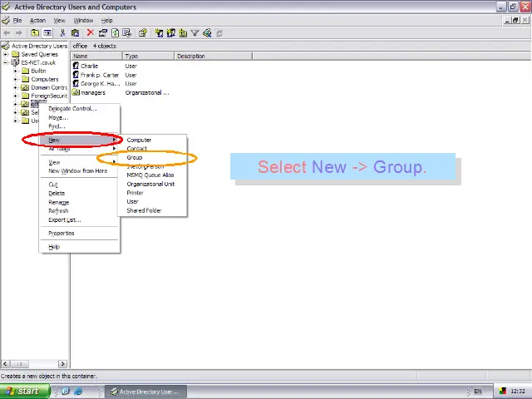Choose MSMQ Queue Alias from submenu
The width and height of the screenshot is (532, 399).
152,175
